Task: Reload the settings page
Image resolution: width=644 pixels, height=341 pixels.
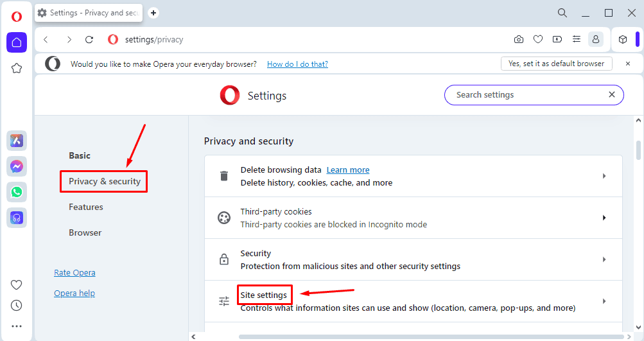Action: 89,39
